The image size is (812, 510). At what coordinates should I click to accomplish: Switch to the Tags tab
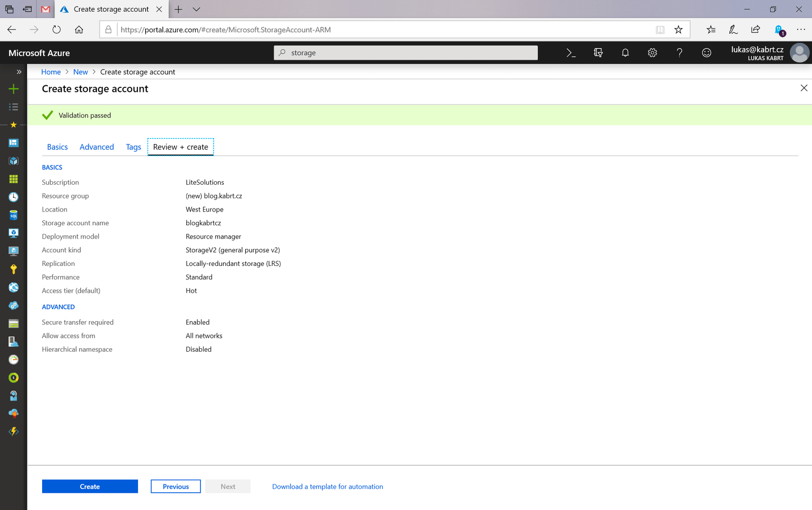point(133,147)
